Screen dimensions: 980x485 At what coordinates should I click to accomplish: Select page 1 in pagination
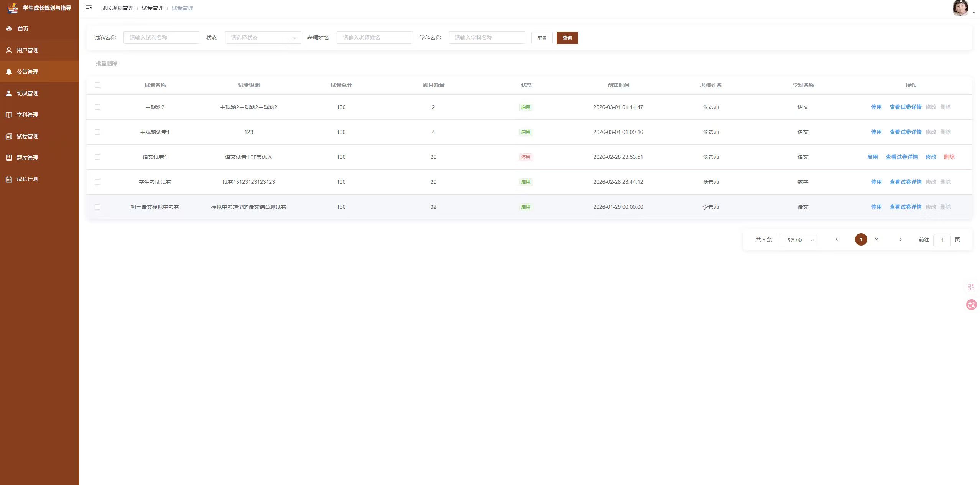pyautogui.click(x=861, y=239)
